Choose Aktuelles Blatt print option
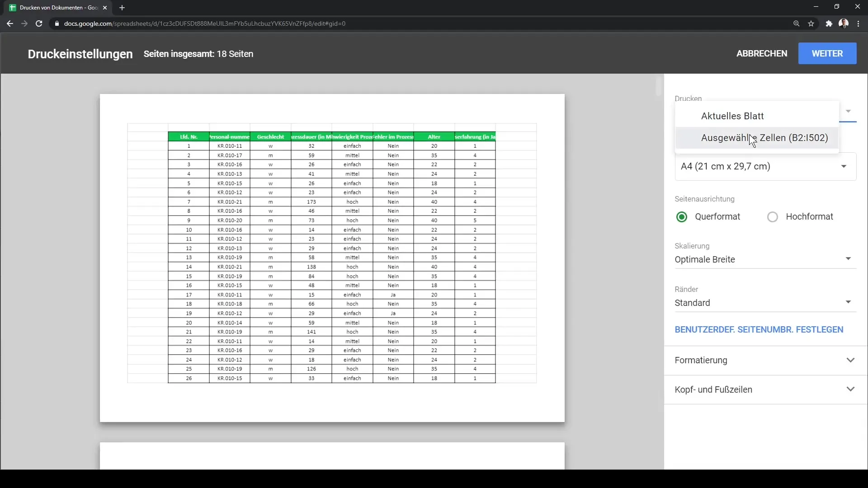The width and height of the screenshot is (868, 488). [757, 116]
